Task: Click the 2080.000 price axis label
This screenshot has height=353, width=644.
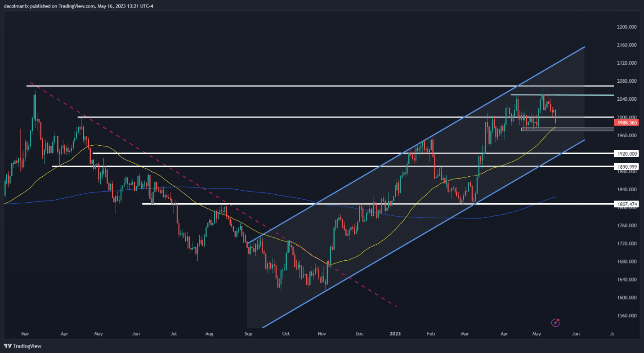Action: click(x=627, y=81)
